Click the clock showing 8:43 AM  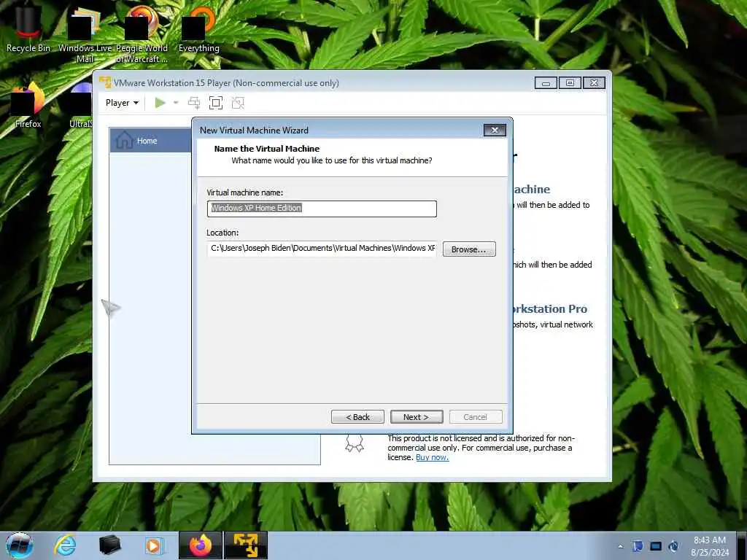point(709,545)
